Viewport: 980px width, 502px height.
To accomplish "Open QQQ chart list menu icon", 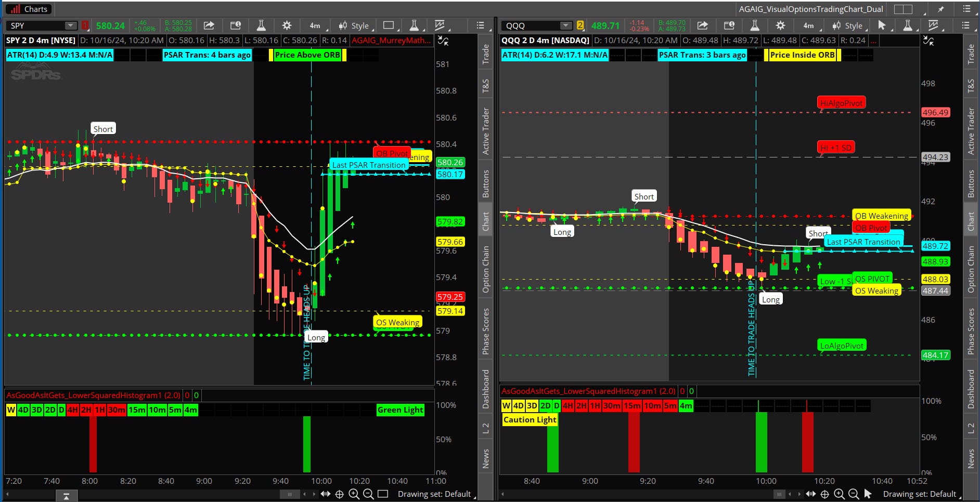I will click(966, 25).
